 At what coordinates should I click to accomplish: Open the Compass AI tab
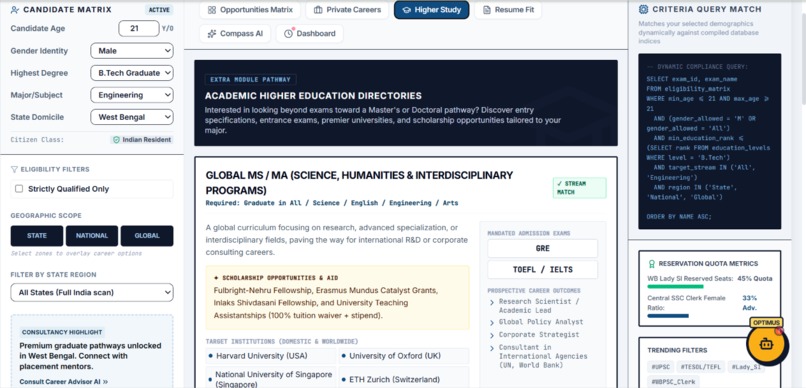tap(234, 33)
